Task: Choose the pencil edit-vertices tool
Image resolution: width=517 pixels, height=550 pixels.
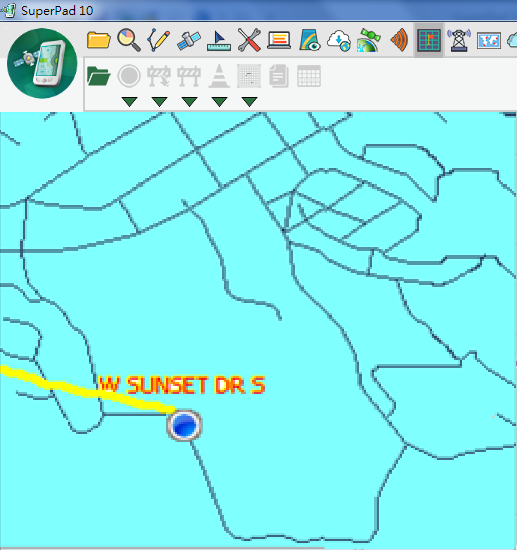Action: pyautogui.click(x=159, y=40)
